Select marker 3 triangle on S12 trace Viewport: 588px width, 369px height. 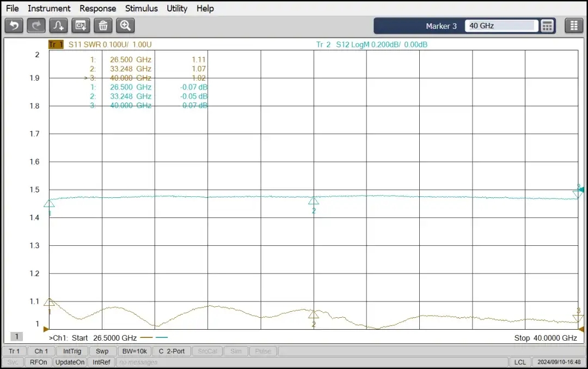pos(578,194)
